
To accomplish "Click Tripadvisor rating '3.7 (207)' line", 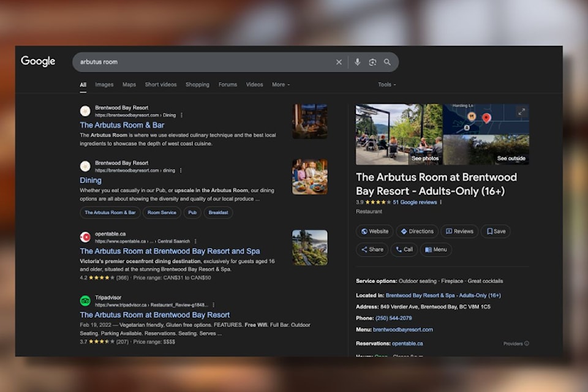I will tap(127, 342).
